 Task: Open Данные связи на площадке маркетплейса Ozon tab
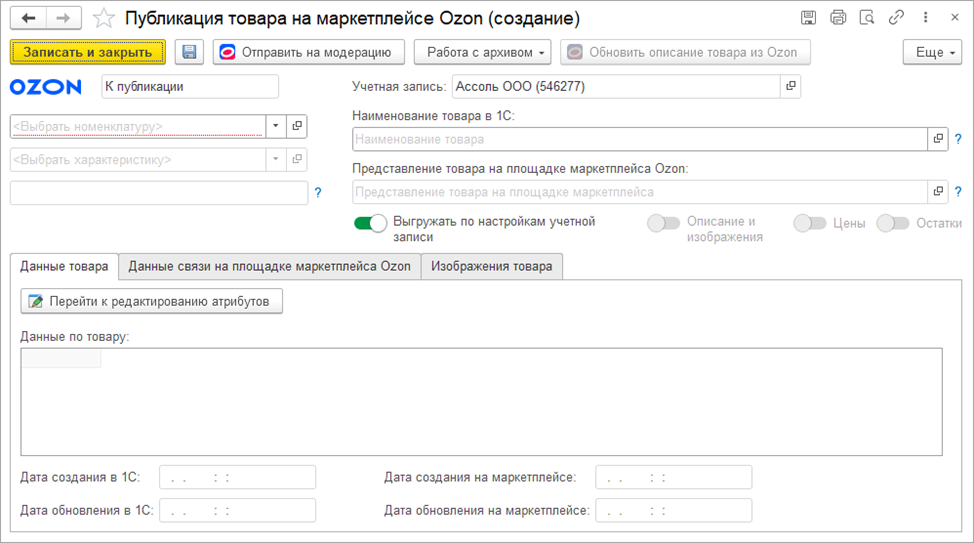click(269, 266)
